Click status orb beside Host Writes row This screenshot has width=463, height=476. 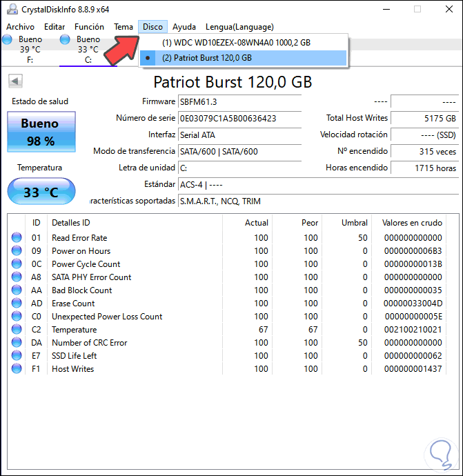pyautogui.click(x=17, y=368)
